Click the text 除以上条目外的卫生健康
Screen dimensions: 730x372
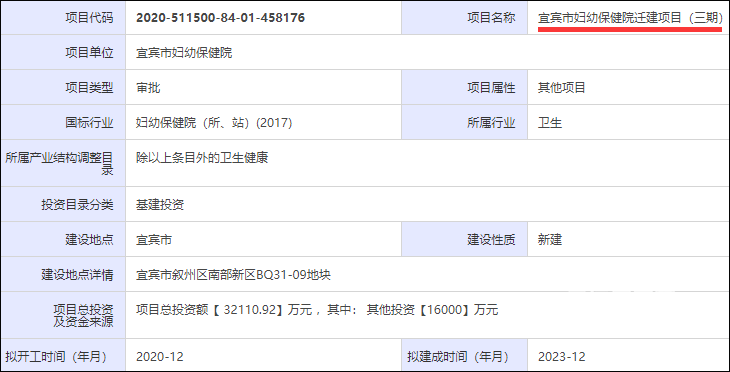tap(202, 158)
